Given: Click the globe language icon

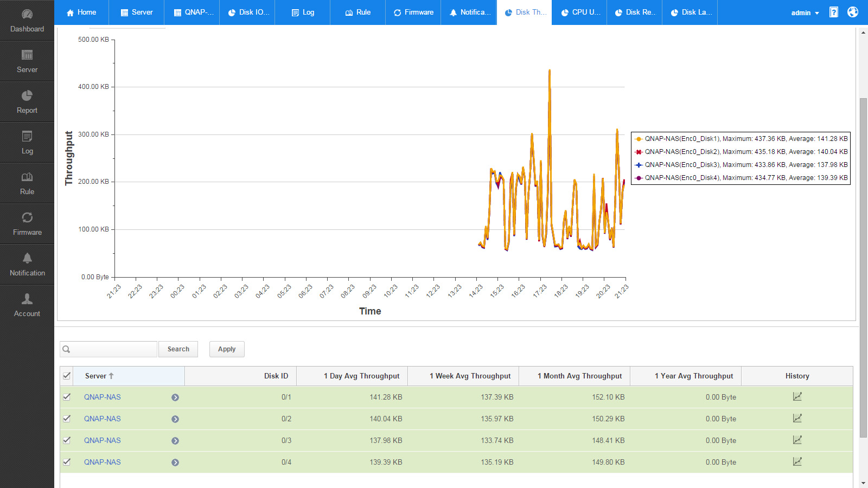Looking at the screenshot, I should [853, 12].
